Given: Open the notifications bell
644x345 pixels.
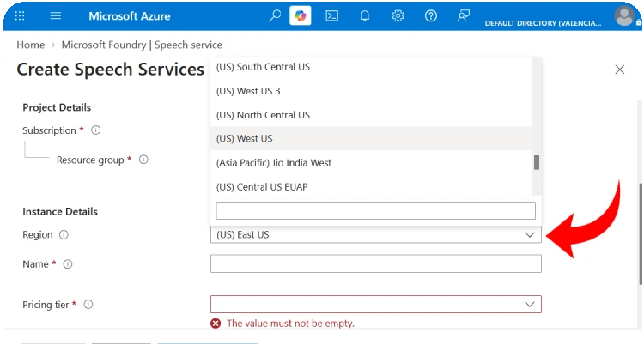Looking at the screenshot, I should [365, 16].
